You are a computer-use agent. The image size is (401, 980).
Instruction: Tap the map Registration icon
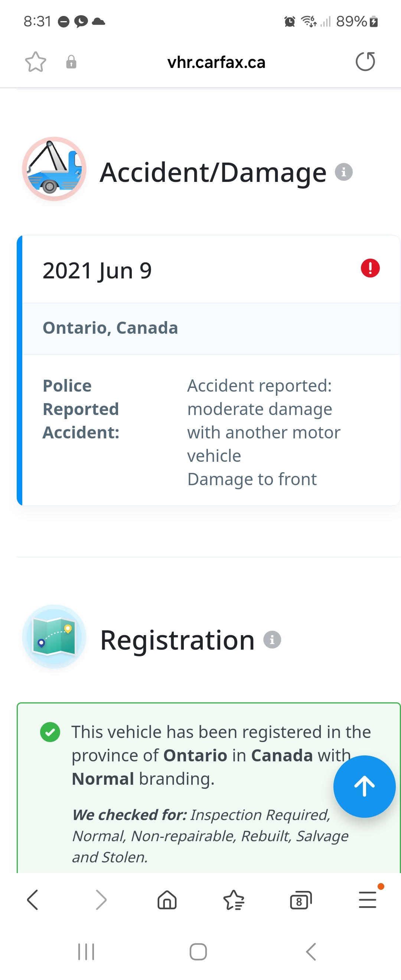click(54, 637)
